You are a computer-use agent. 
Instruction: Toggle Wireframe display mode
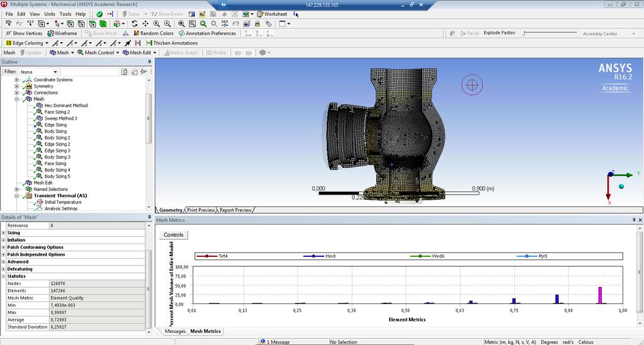(62, 33)
